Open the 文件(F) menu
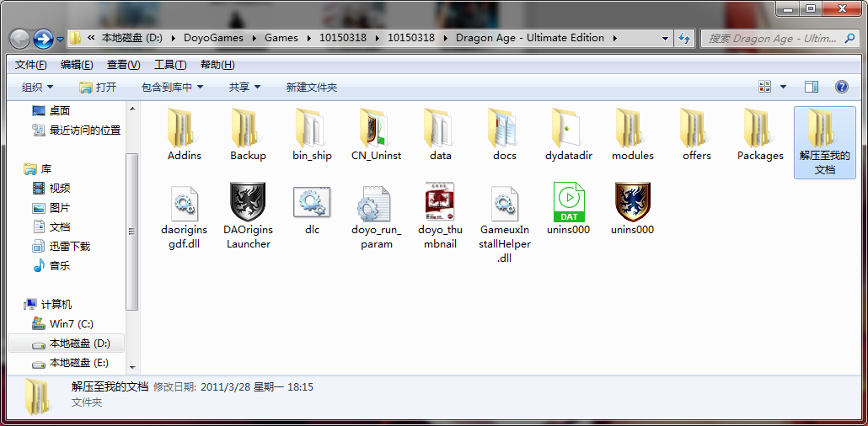Viewport: 868px width, 426px height. pos(31,65)
